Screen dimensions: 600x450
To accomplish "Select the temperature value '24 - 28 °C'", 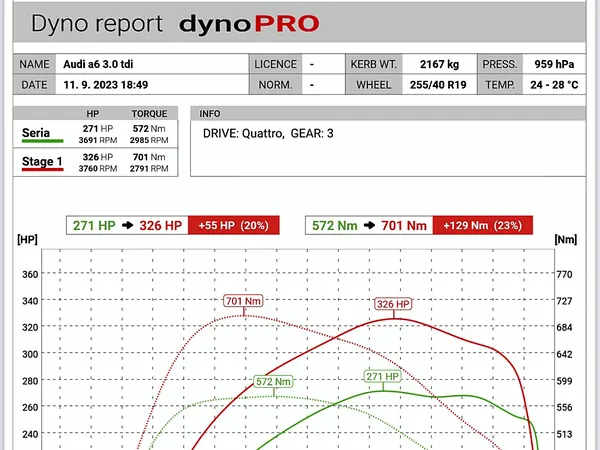I will point(554,85).
